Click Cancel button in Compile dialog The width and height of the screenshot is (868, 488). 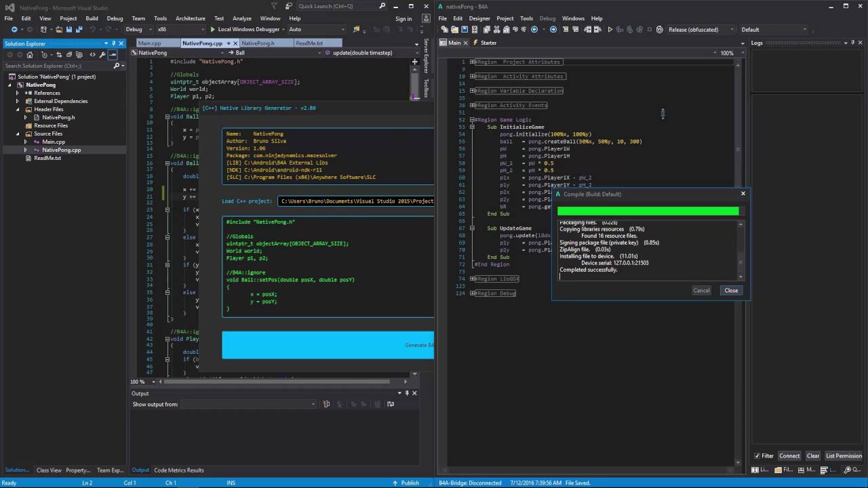[701, 290]
